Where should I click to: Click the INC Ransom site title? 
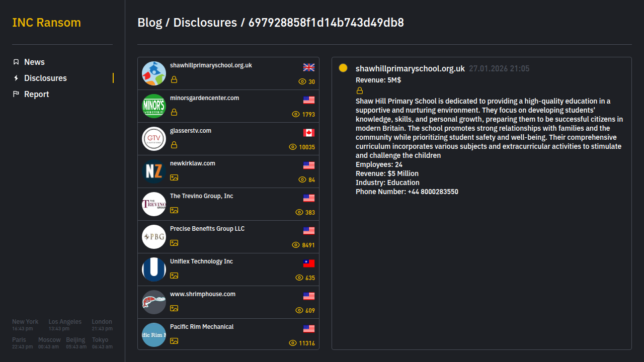point(46,23)
